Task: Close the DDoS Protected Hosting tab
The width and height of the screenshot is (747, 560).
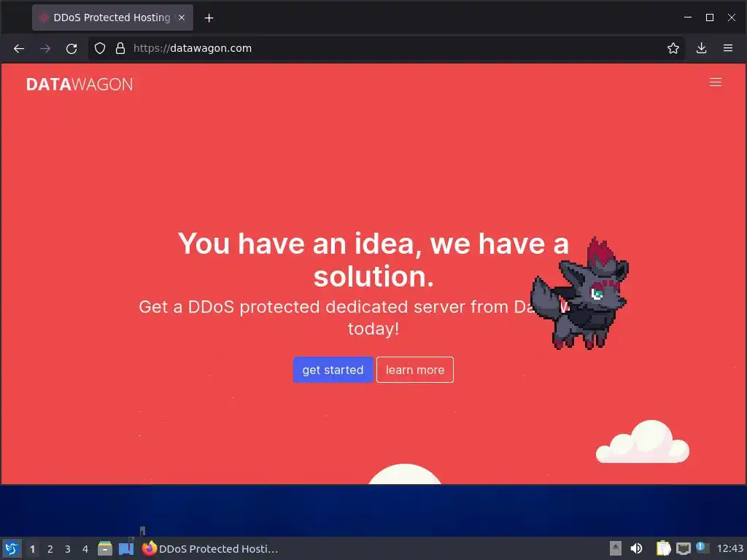Action: 182,17
